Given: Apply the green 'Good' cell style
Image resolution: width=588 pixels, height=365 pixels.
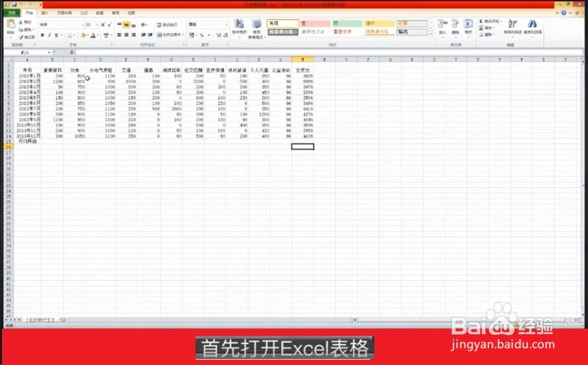Looking at the screenshot, I should 347,23.
